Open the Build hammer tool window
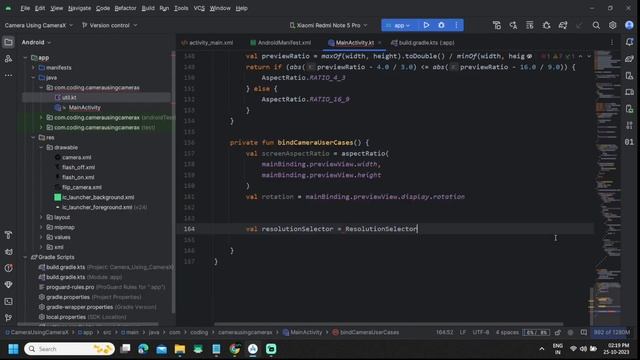This screenshot has width=640, height=360. click(x=8, y=235)
